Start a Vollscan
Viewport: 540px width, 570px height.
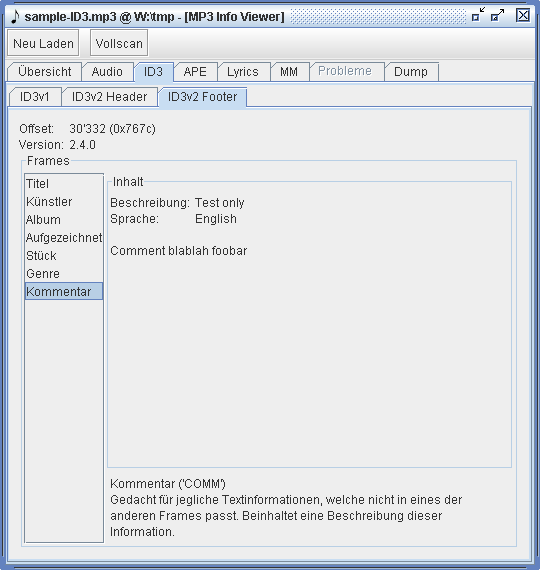119,44
